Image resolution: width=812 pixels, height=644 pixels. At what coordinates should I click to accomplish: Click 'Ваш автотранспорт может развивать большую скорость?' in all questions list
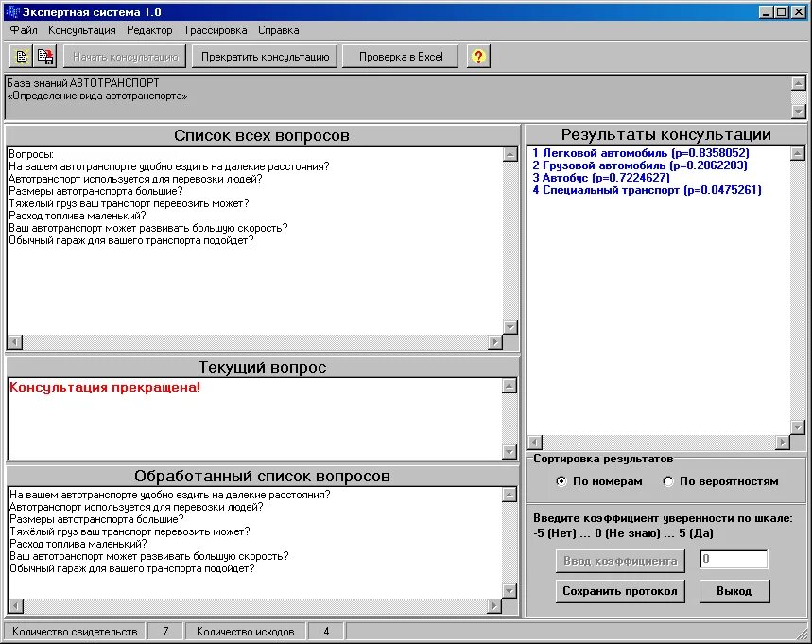[x=148, y=228]
